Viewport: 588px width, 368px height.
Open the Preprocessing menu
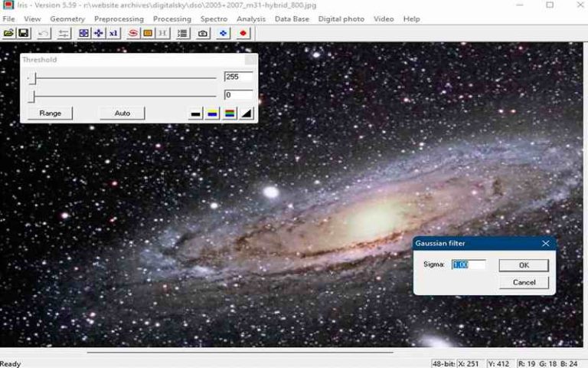point(119,18)
